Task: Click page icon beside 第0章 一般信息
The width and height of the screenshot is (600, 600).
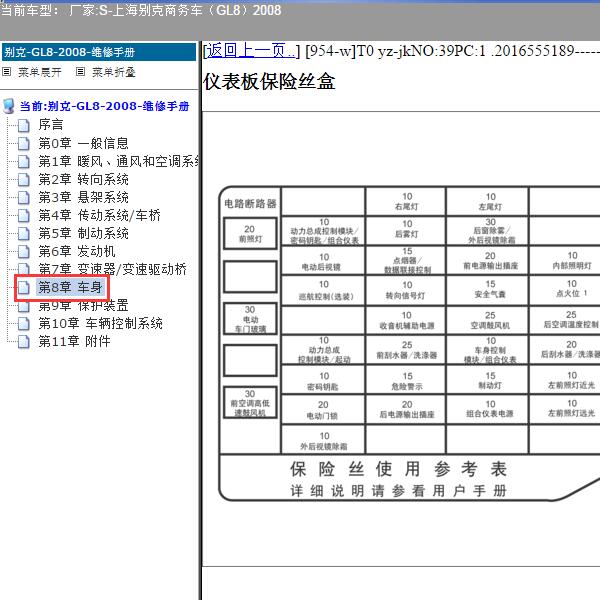Action: click(x=24, y=143)
